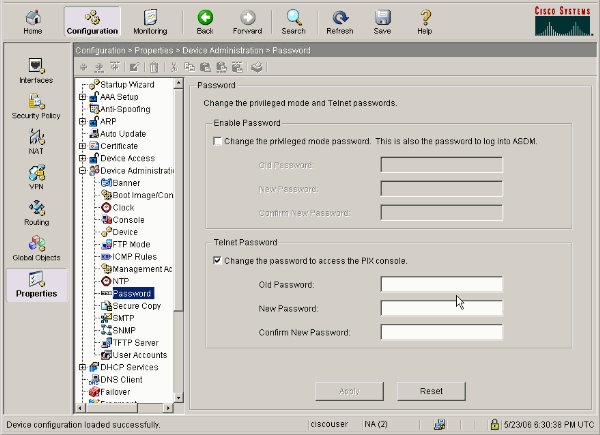
Task: Click the padlock icon in status bar
Action: point(494,424)
